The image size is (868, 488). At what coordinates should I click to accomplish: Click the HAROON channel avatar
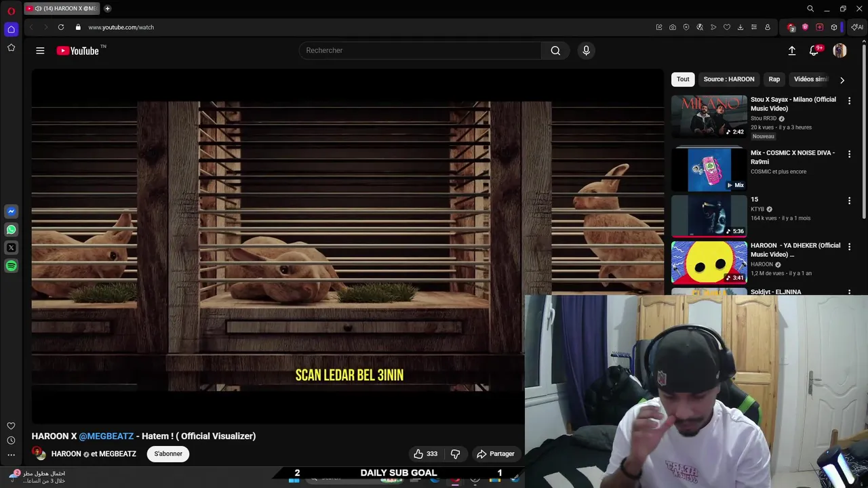pyautogui.click(x=40, y=453)
